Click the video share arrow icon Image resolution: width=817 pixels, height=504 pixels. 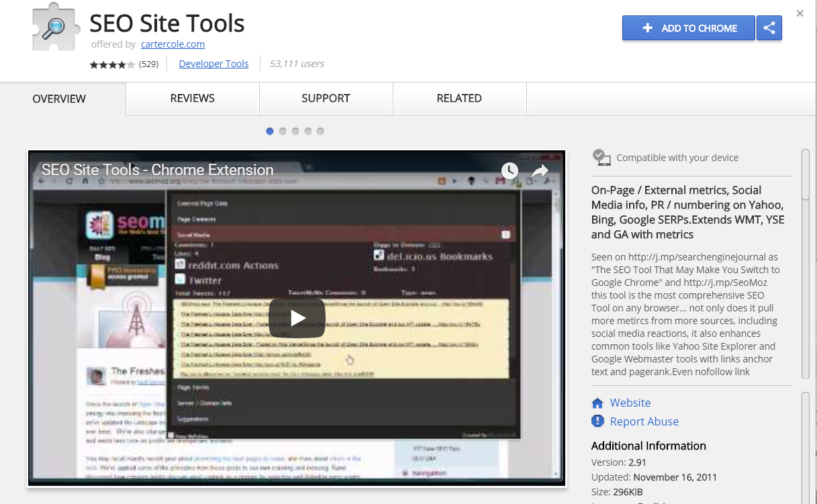(540, 171)
